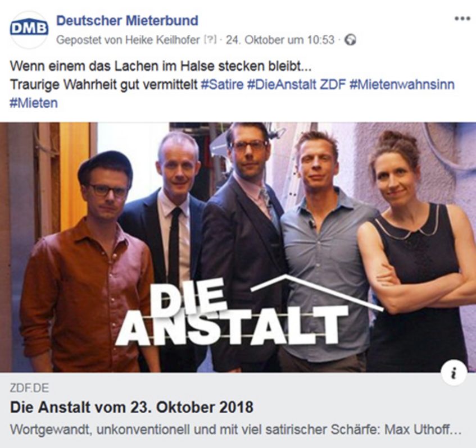The height and width of the screenshot is (448, 476).
Task: Open the ZDF page mention
Action: pos(333,84)
